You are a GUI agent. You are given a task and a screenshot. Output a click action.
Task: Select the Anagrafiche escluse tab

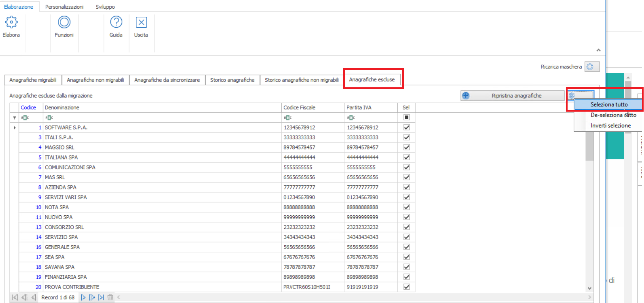[372, 80]
